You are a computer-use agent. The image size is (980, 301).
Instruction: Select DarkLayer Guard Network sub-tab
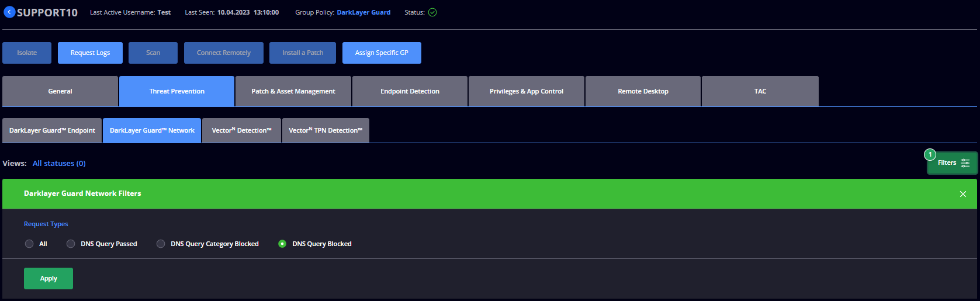[x=152, y=130]
